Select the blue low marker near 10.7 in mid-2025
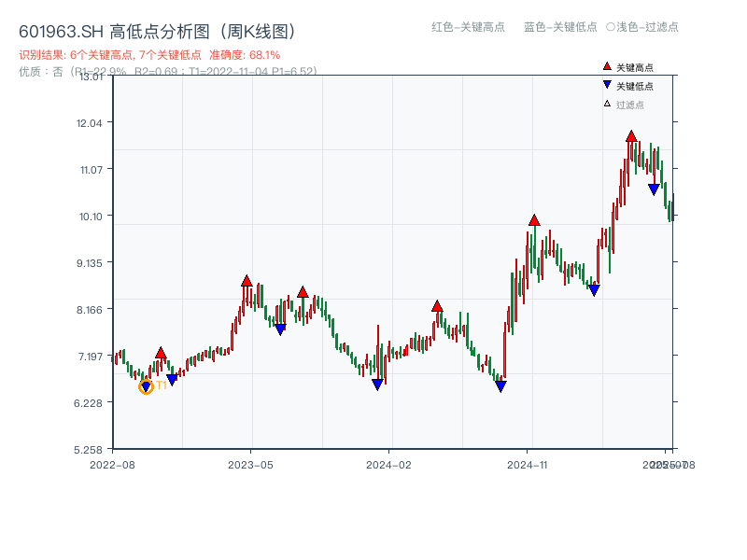Viewport: 747px width, 560px height. (654, 189)
